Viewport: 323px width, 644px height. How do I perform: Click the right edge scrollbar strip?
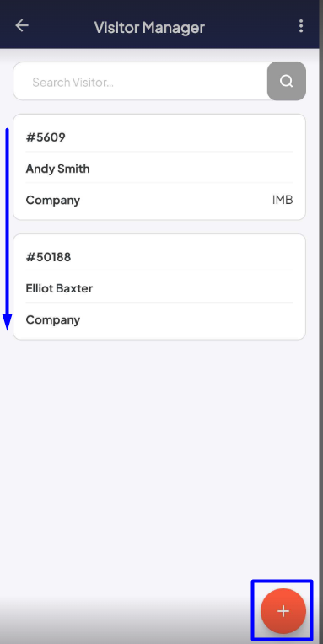point(321,322)
